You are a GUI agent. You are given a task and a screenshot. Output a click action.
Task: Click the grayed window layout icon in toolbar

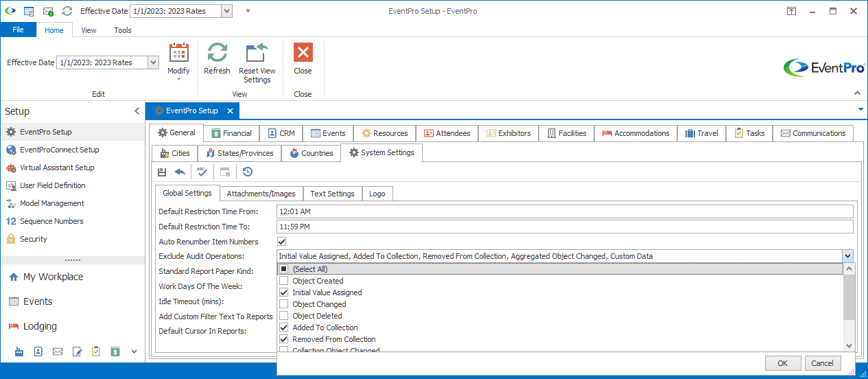pyautogui.click(x=225, y=172)
